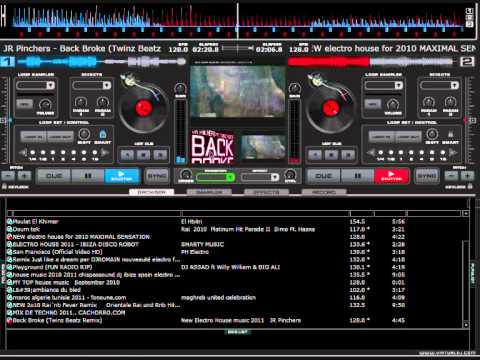Image resolution: width=480 pixels, height=360 pixels.
Task: Toggle keylock on deck 2
Action: [470, 187]
